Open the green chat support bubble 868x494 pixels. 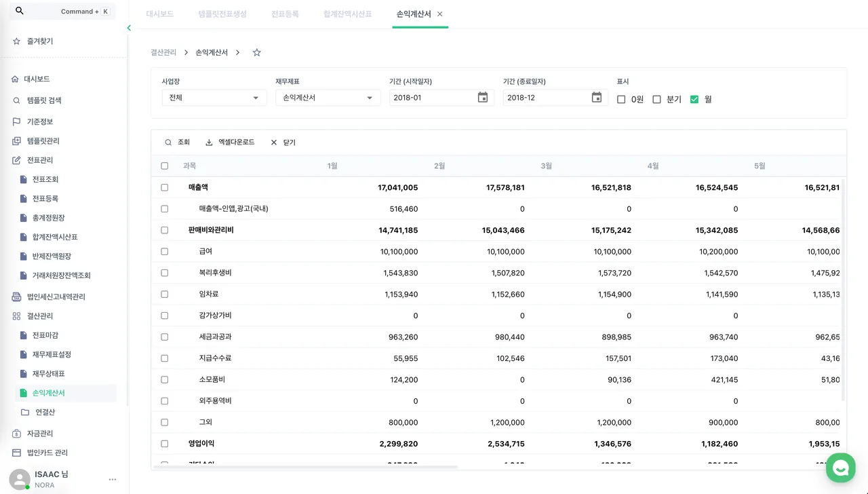click(x=842, y=469)
